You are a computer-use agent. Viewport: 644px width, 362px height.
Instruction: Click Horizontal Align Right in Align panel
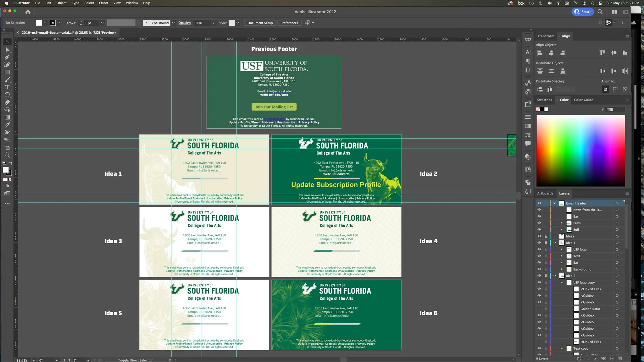[563, 53]
